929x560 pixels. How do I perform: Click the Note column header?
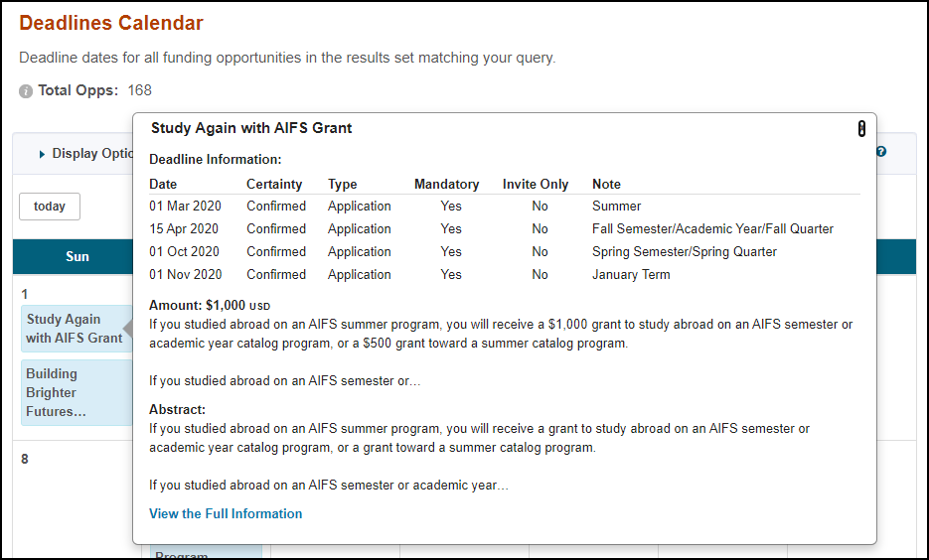point(606,184)
